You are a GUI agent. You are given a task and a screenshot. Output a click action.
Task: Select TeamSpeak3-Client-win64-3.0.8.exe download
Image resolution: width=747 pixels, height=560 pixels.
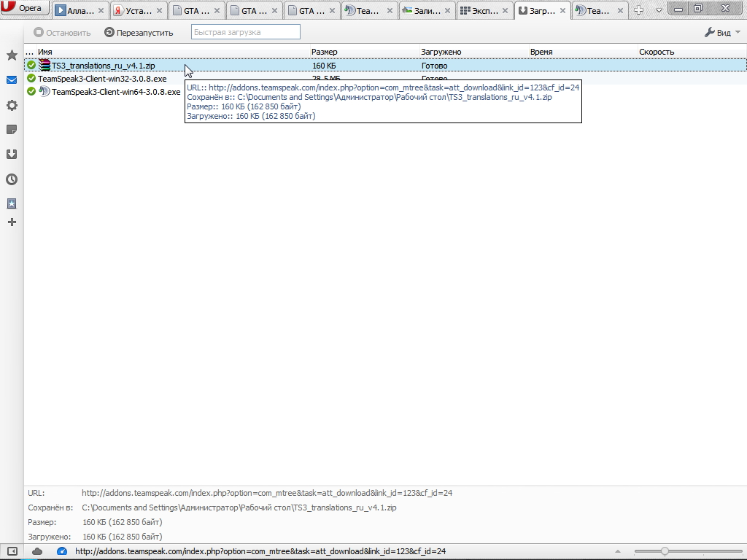tap(116, 91)
